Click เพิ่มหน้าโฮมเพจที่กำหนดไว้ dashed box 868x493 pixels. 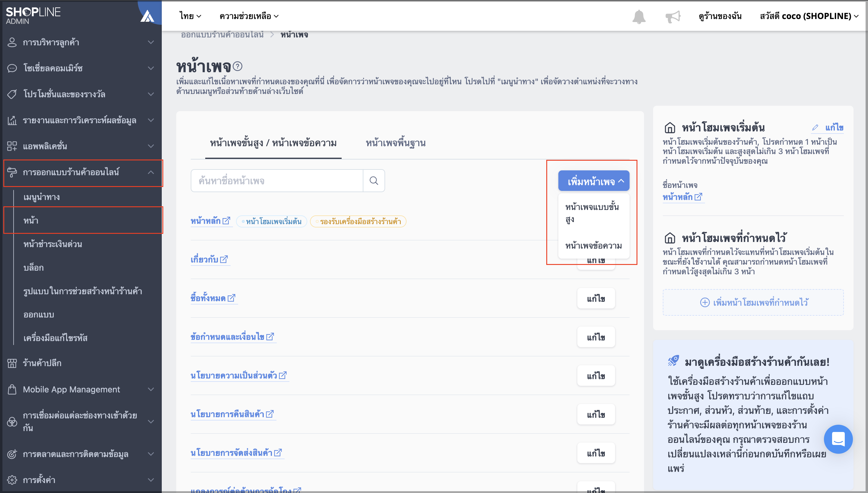[753, 302]
